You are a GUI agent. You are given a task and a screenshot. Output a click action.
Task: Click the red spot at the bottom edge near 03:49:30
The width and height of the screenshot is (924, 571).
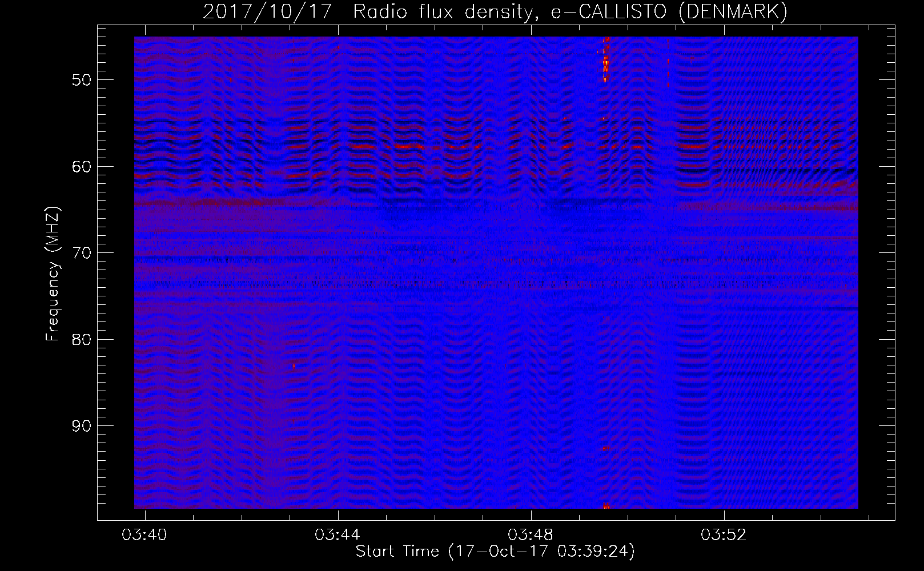(606, 506)
